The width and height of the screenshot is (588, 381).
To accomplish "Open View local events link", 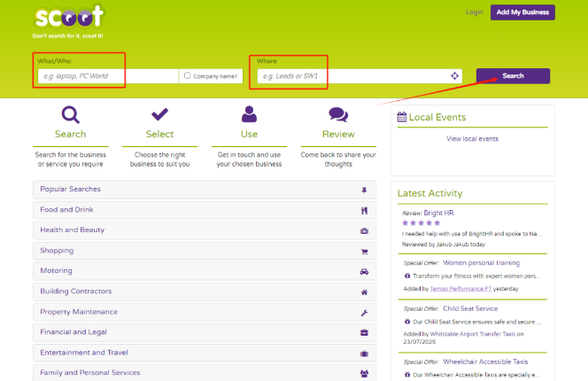I will pyautogui.click(x=472, y=139).
